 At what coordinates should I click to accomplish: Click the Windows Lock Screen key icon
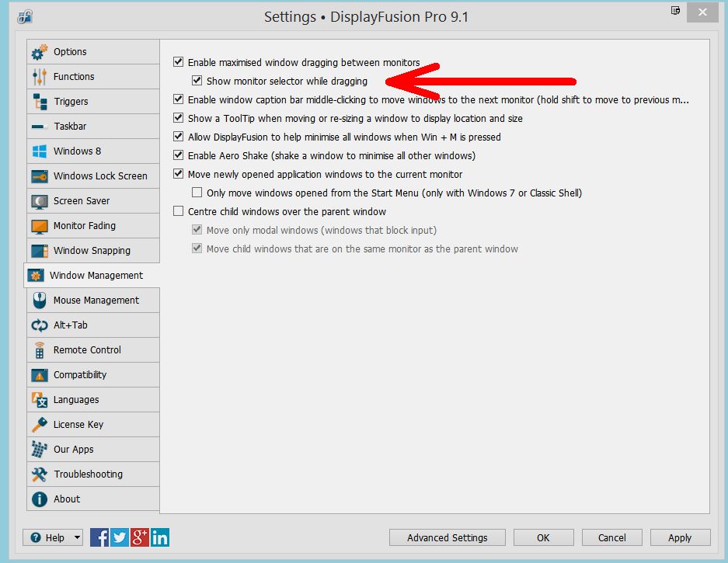click(x=40, y=176)
